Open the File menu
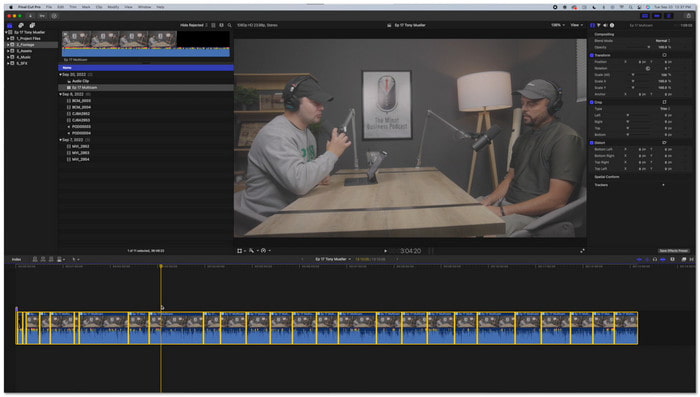 49,7
